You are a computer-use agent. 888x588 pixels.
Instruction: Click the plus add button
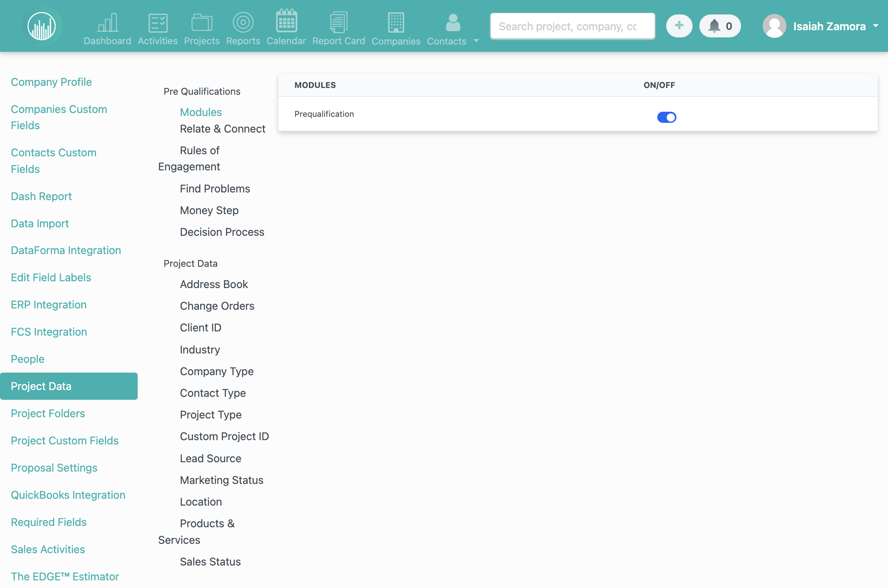[x=679, y=26]
